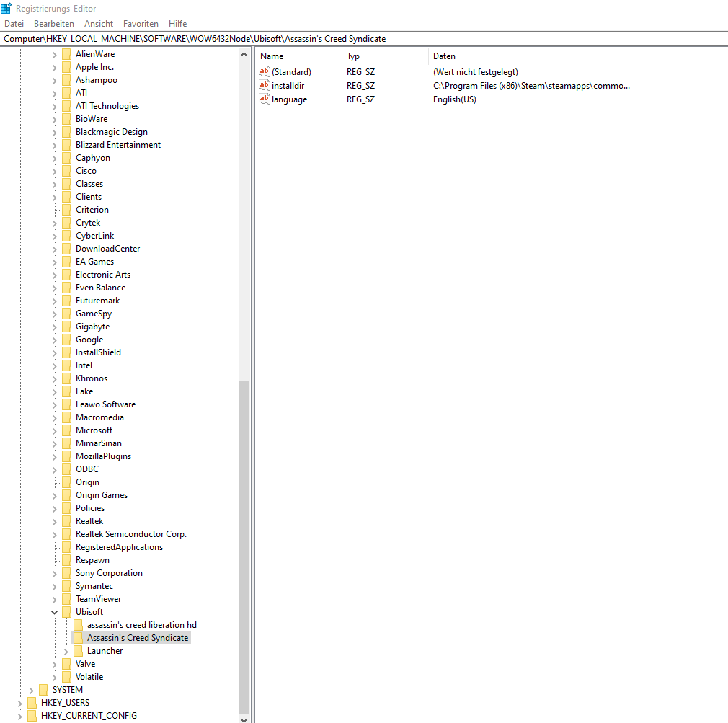Expand the Microsoft key
728x723 pixels.
[54, 431]
